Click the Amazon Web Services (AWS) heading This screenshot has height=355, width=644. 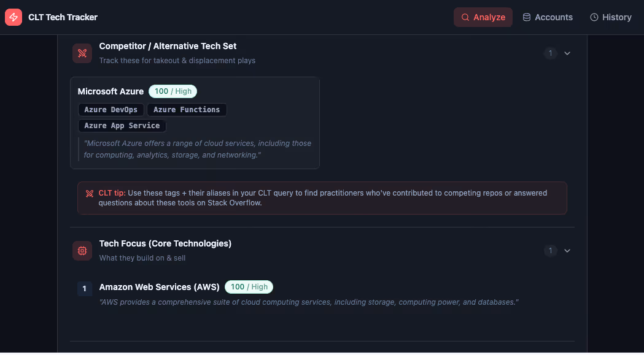160,287
